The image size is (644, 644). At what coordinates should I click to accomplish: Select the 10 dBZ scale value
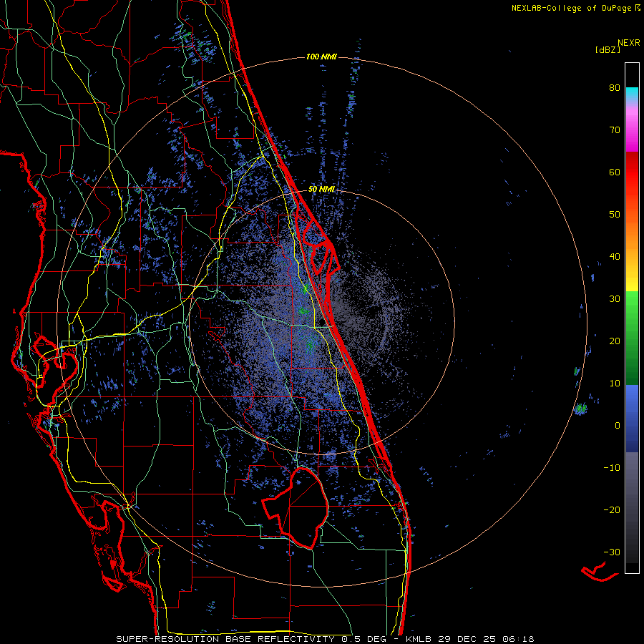[x=615, y=384]
